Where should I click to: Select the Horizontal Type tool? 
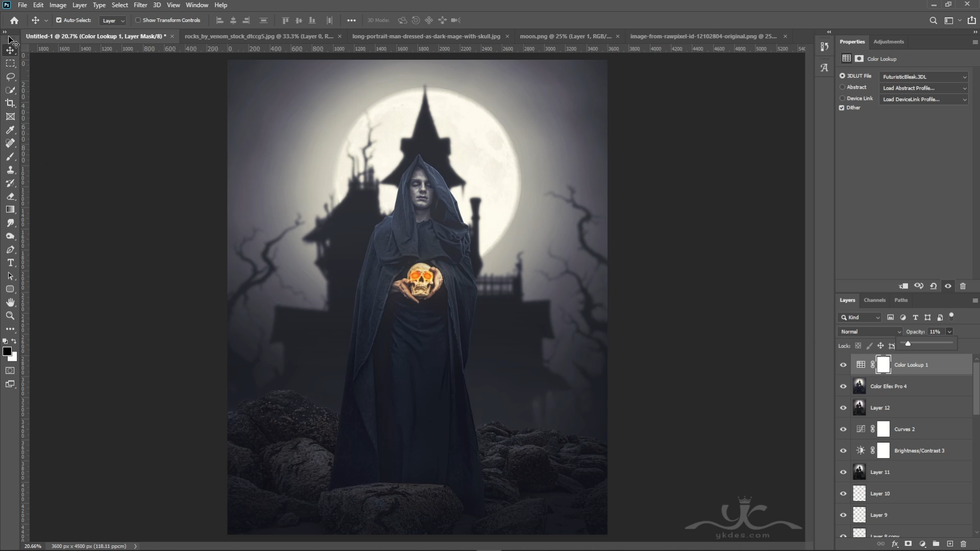pos(10,263)
